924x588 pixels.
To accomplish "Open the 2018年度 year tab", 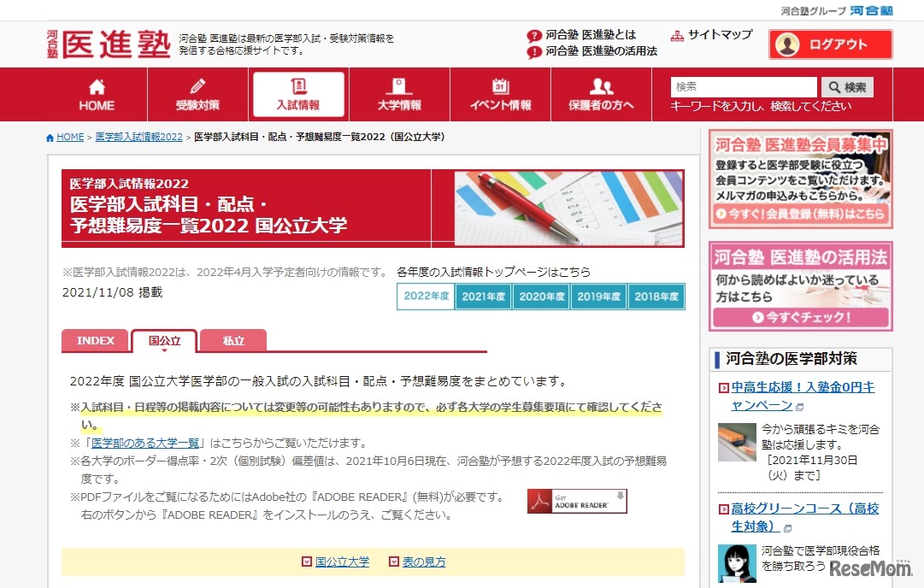I will (x=656, y=296).
